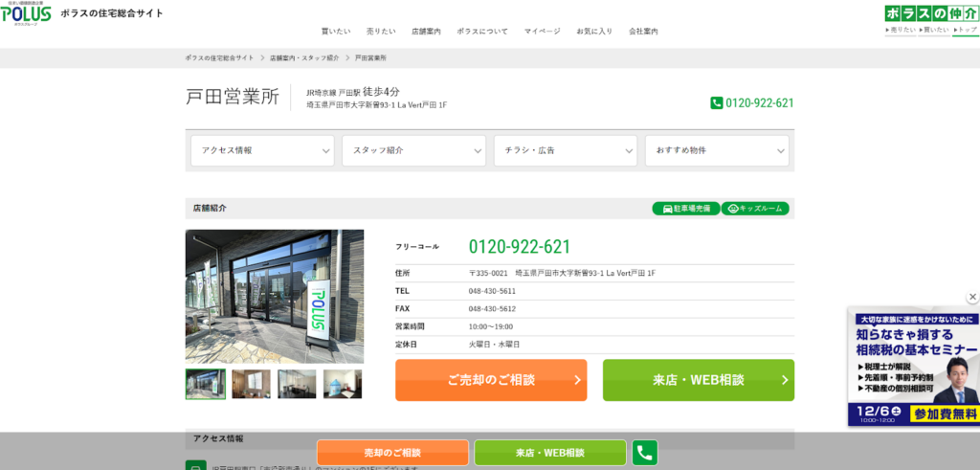Open the 店舗案内 nav menu
980x470 pixels.
[426, 32]
